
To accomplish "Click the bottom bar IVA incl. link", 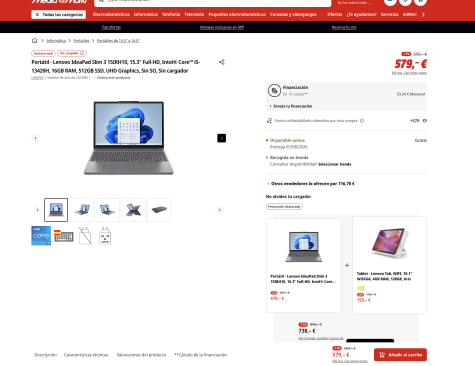I will (350, 361).
